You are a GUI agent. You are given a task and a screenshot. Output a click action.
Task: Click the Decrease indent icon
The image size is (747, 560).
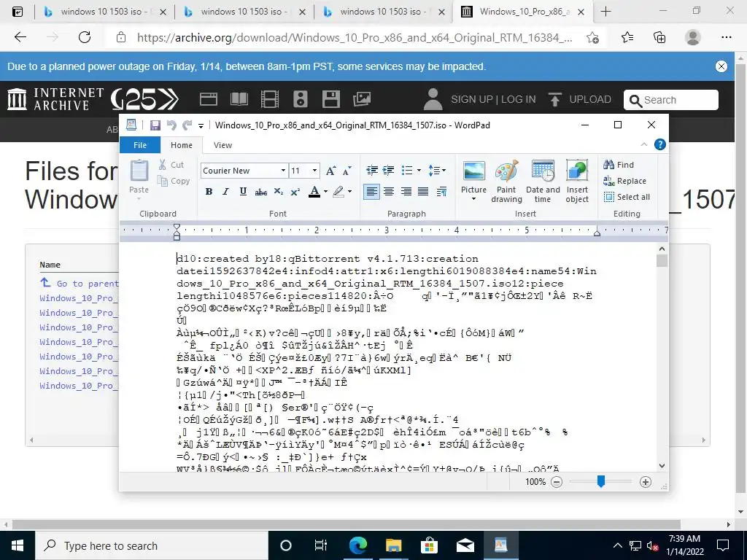click(372, 170)
